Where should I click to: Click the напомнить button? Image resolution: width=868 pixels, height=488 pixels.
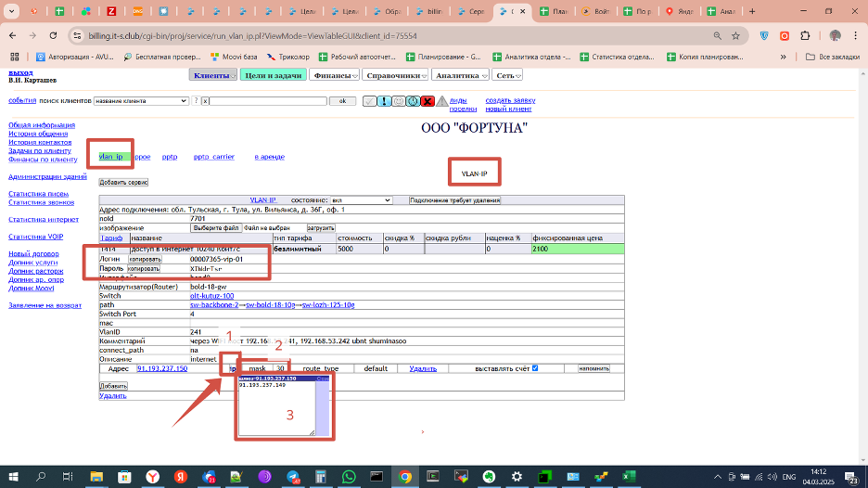pos(594,368)
